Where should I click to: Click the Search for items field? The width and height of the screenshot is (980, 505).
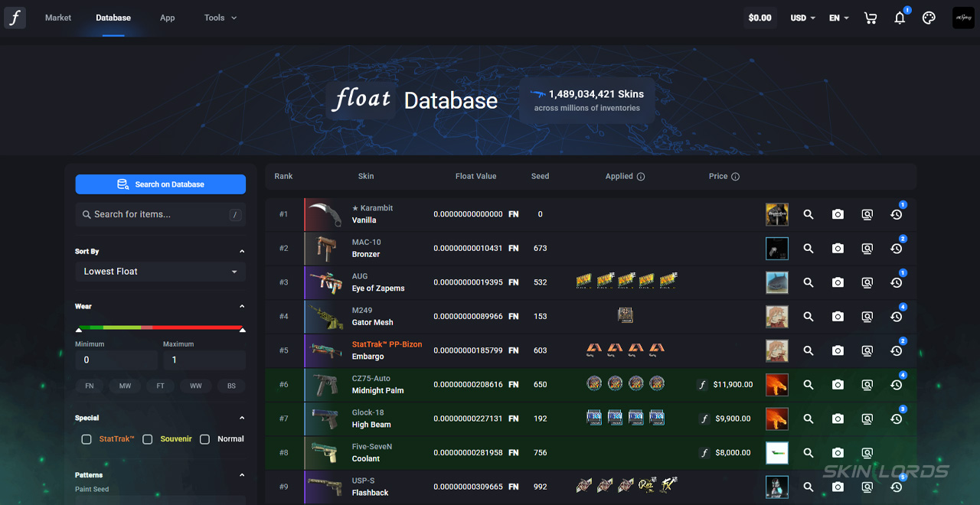click(160, 214)
